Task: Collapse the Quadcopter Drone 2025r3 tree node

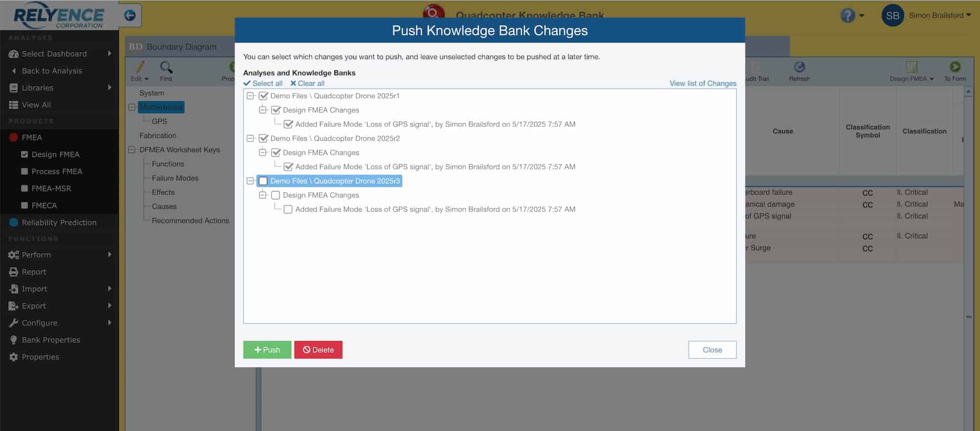Action: (250, 181)
